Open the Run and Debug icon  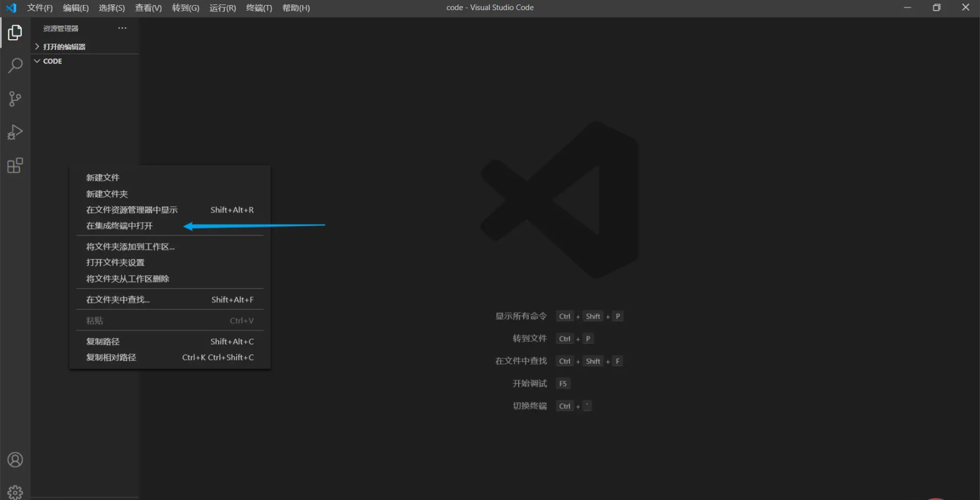coord(15,132)
